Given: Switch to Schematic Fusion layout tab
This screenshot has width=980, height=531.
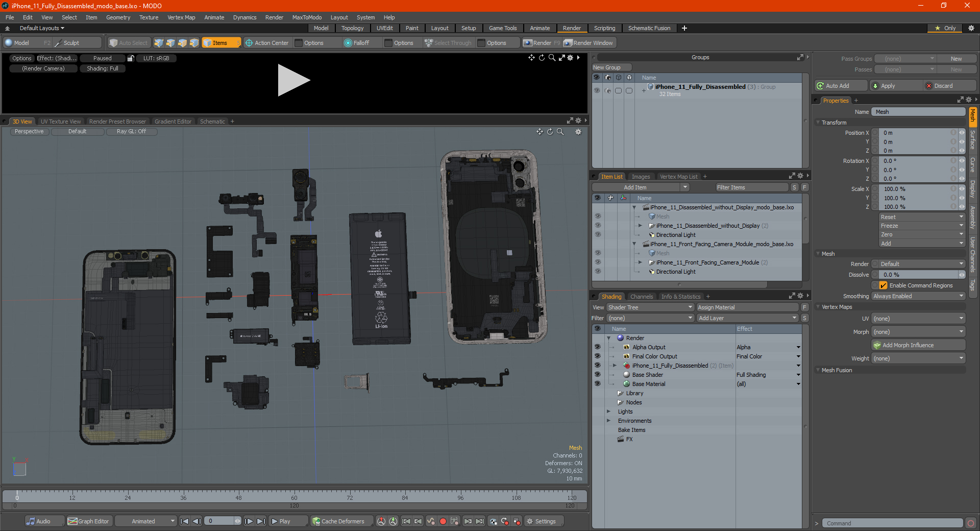Looking at the screenshot, I should [x=649, y=28].
